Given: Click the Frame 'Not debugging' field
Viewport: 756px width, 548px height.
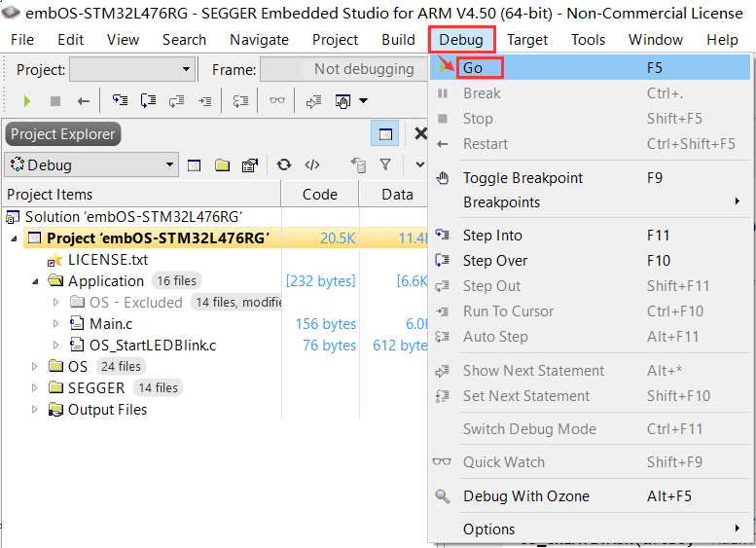Looking at the screenshot, I should 343,69.
